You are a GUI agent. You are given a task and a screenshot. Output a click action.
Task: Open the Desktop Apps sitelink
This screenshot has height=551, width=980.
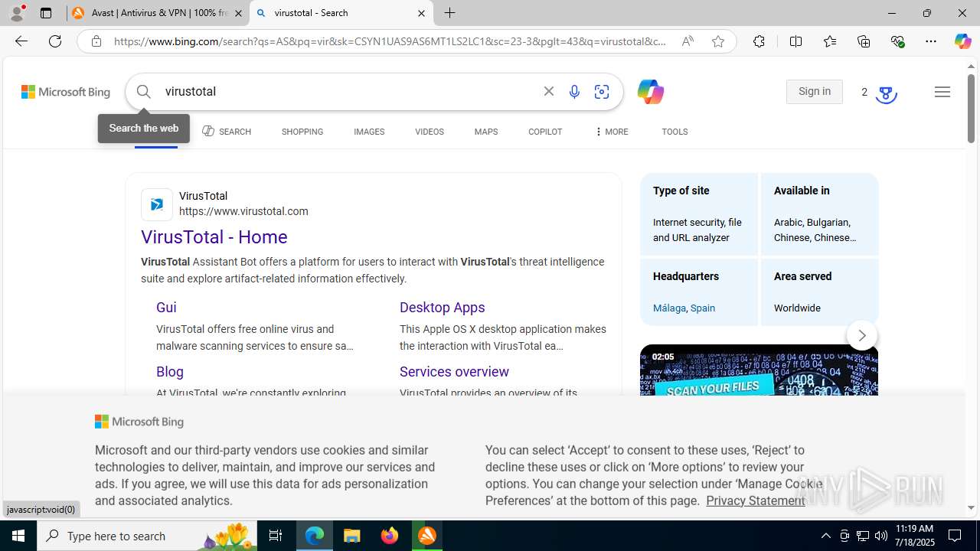(x=443, y=308)
